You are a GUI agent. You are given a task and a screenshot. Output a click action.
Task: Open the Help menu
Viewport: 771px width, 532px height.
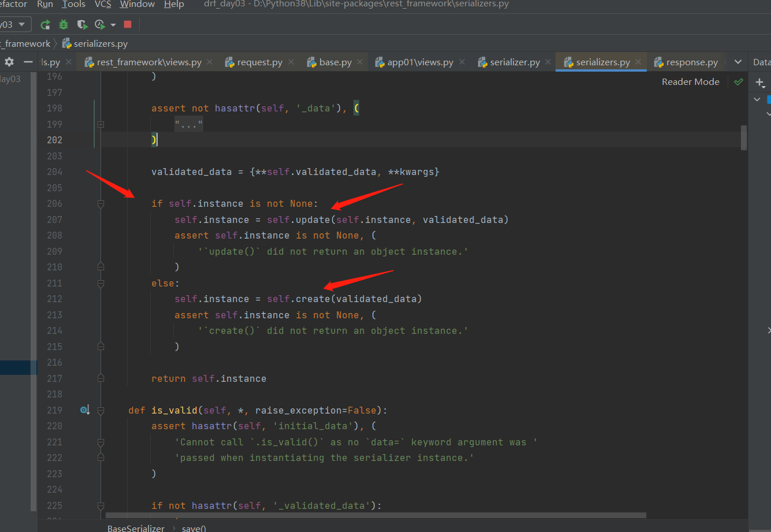tap(174, 5)
